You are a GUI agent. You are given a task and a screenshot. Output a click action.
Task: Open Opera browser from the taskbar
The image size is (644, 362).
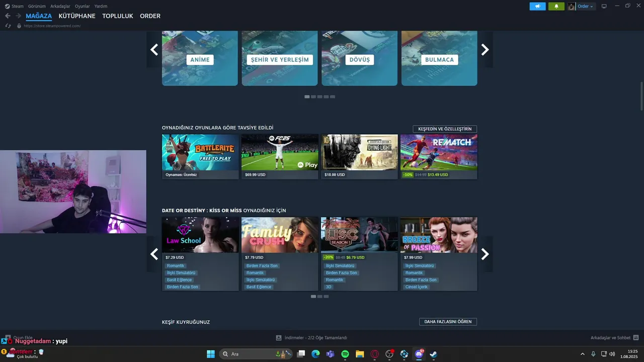(x=374, y=354)
